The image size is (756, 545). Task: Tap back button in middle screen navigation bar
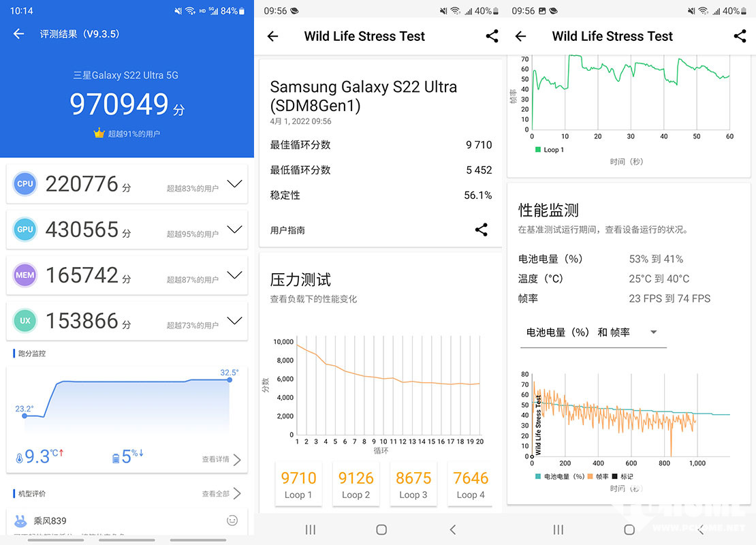click(452, 529)
